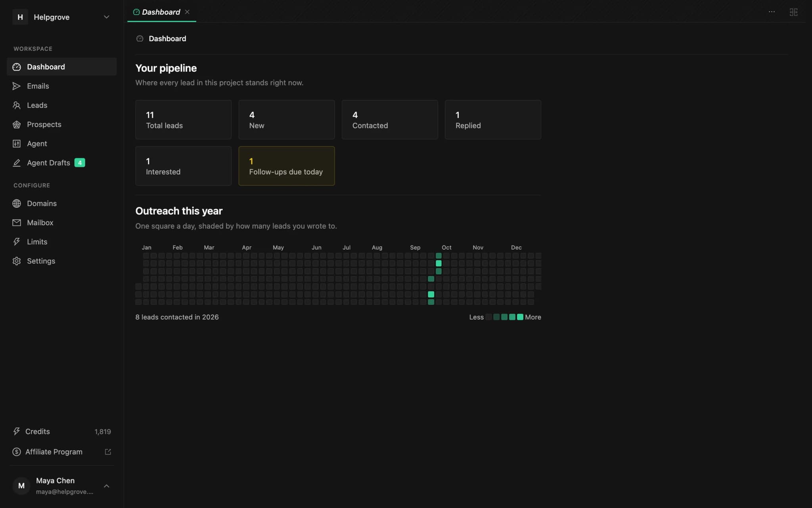The image size is (812, 508).
Task: Click the Mailbox envelope icon
Action: (17, 223)
